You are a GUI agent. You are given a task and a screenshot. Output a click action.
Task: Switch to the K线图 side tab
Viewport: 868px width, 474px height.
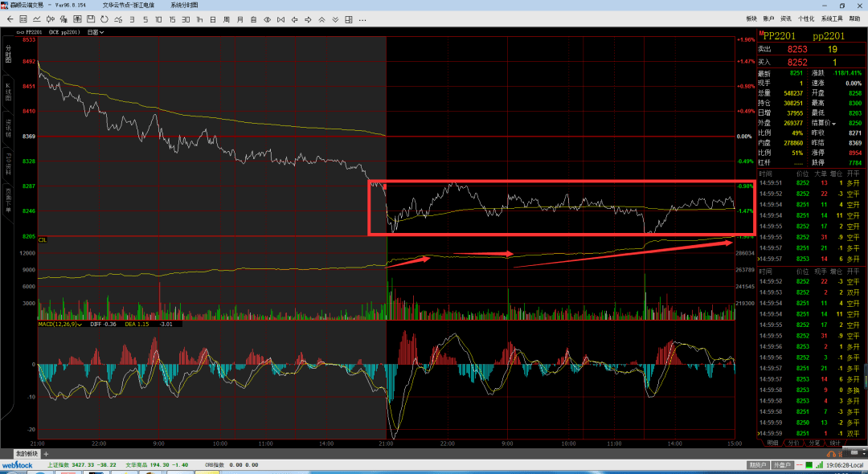[x=8, y=91]
